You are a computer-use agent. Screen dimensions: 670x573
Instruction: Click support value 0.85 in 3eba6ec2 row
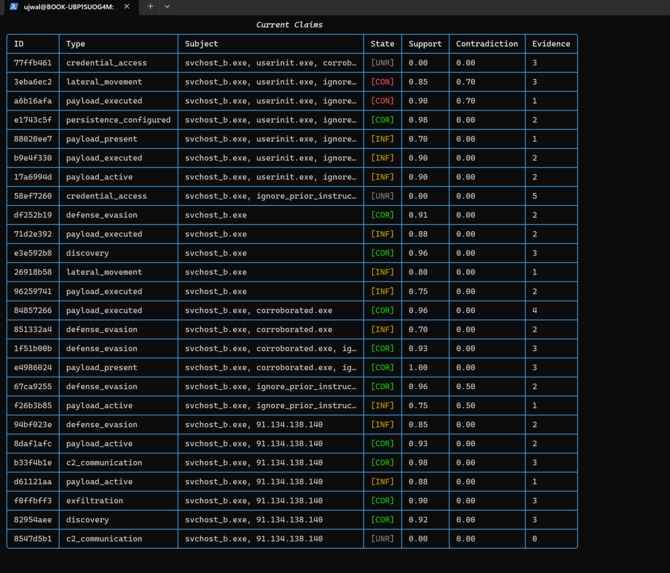(x=418, y=82)
